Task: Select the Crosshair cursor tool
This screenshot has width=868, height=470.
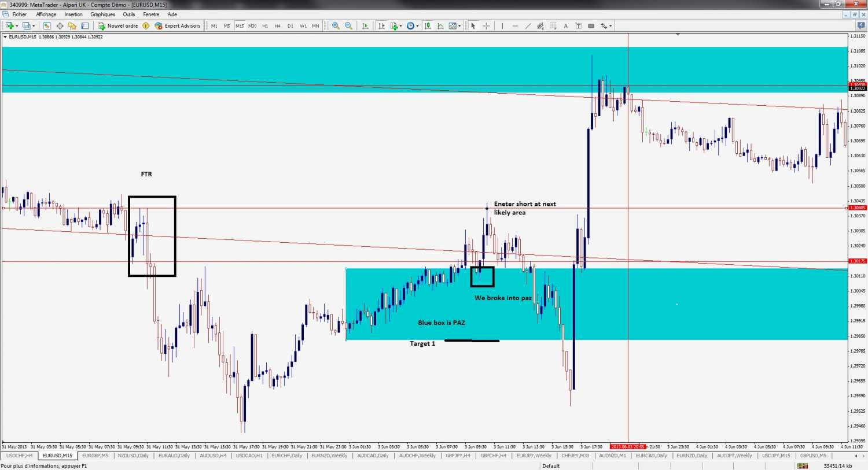Action: click(x=486, y=26)
